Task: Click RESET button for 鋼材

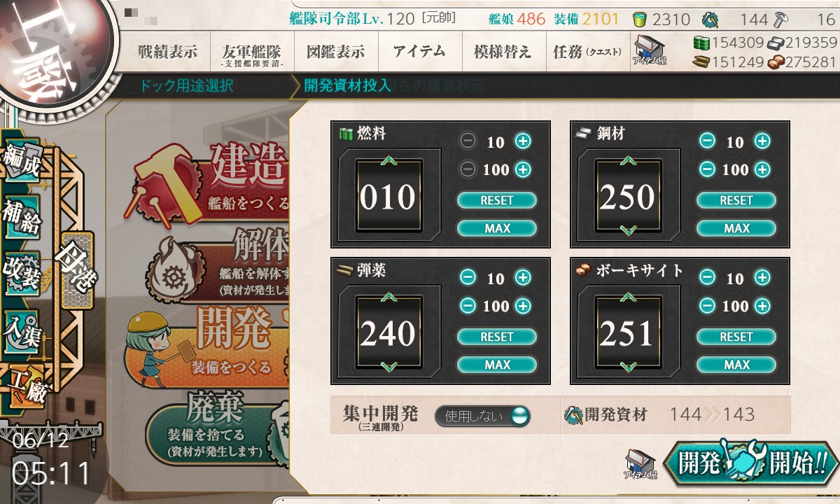Action: click(x=736, y=200)
